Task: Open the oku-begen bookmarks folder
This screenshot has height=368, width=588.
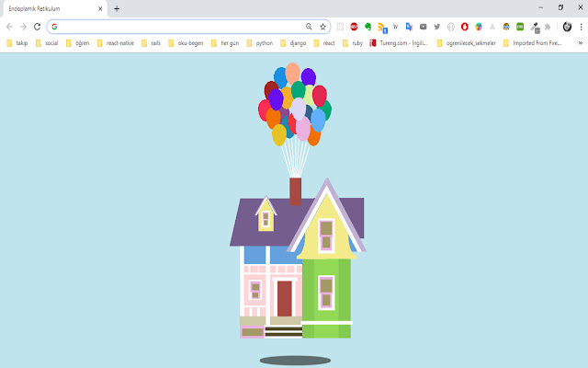Action: (x=186, y=43)
